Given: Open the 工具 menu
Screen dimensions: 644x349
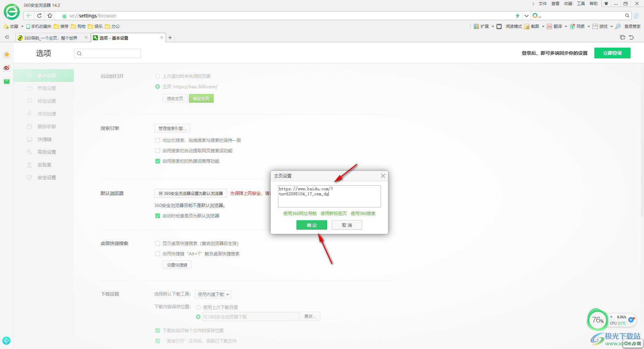Looking at the screenshot, I should click(581, 4).
